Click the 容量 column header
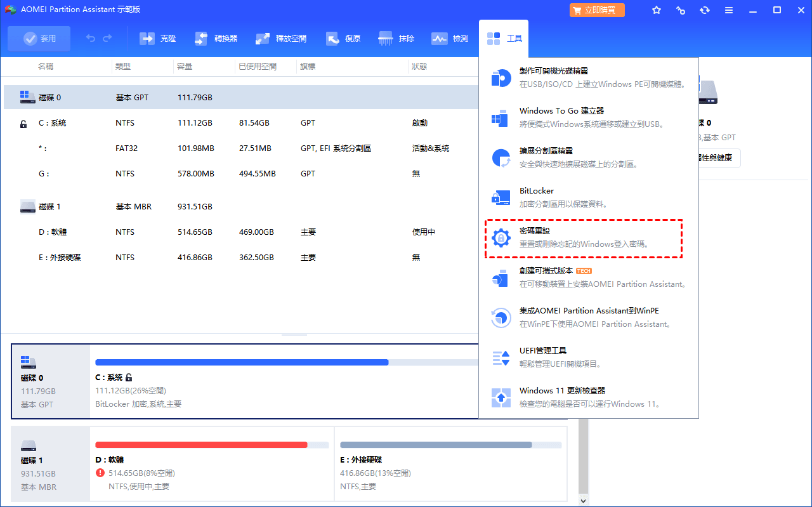Viewport: 812px width, 507px height. 185,67
